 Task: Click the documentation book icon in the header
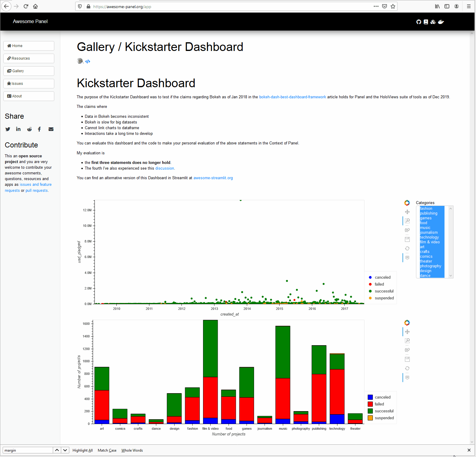click(426, 22)
